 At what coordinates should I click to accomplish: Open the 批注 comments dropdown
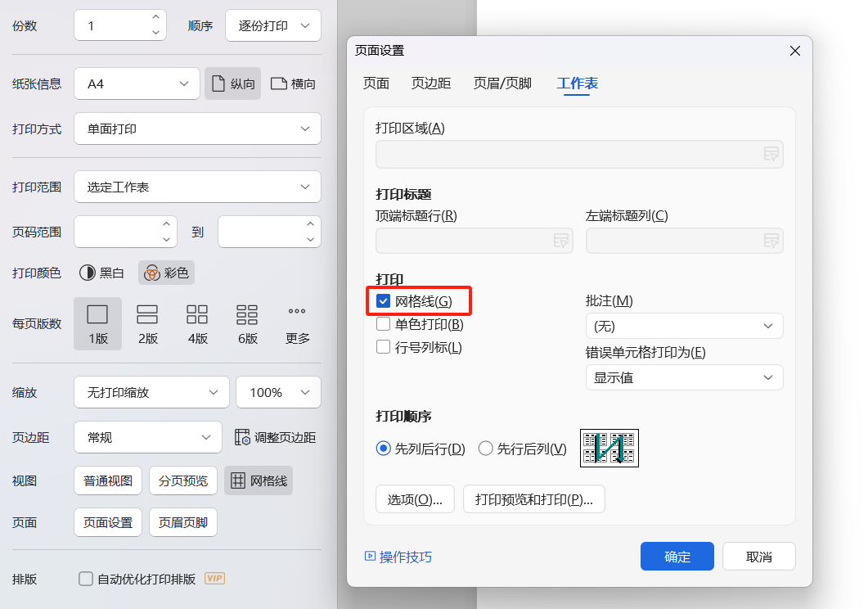click(684, 326)
